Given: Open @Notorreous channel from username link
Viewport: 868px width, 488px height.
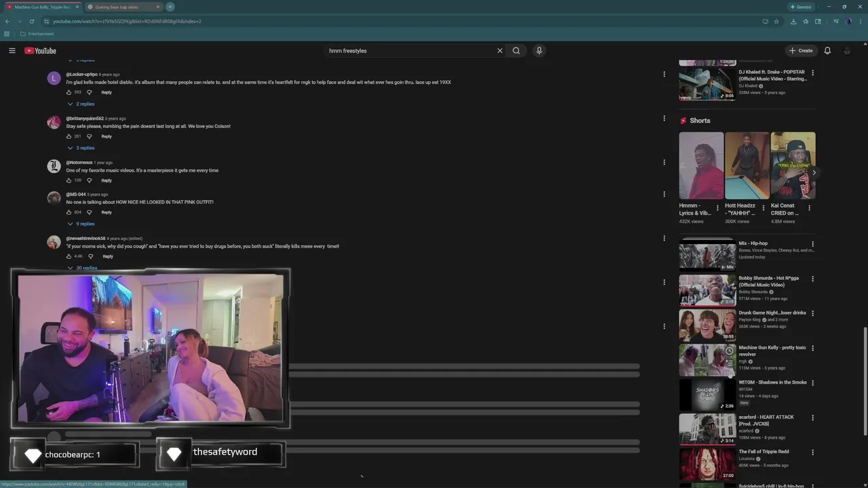Looking at the screenshot, I should (x=79, y=163).
